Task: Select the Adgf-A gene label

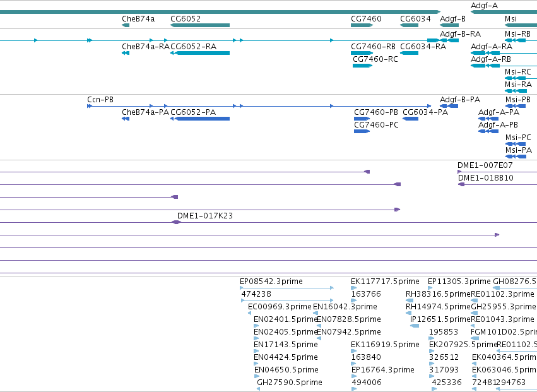Action: pos(484,6)
